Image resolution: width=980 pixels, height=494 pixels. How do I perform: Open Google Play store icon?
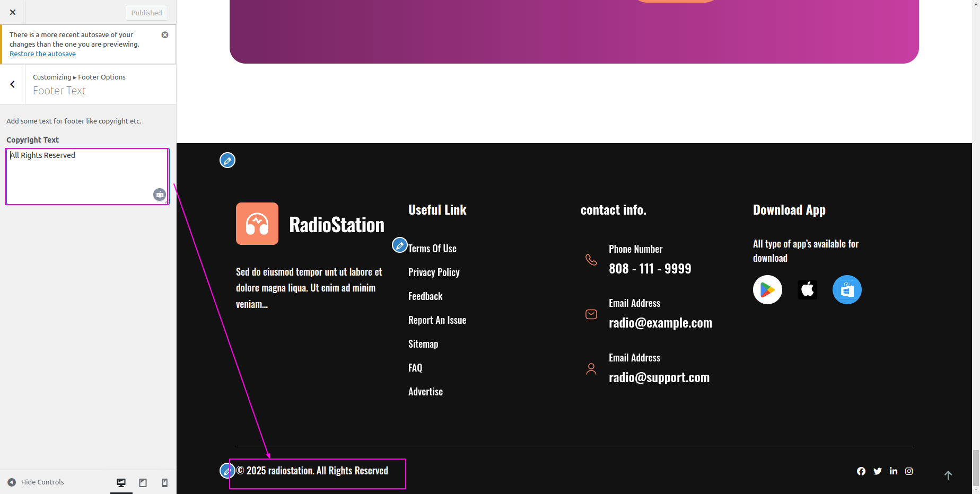(767, 290)
